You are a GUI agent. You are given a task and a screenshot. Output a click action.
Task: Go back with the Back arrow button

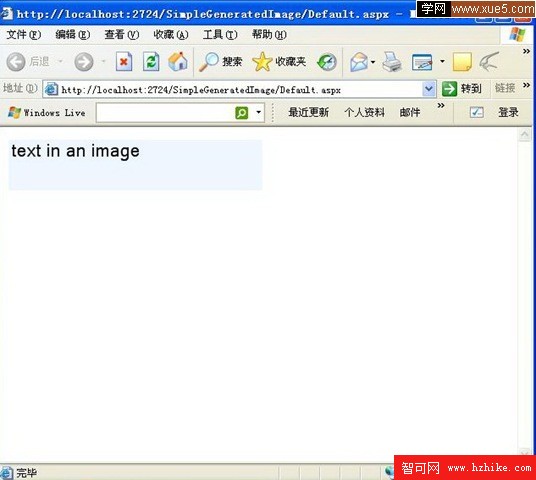coord(16,62)
